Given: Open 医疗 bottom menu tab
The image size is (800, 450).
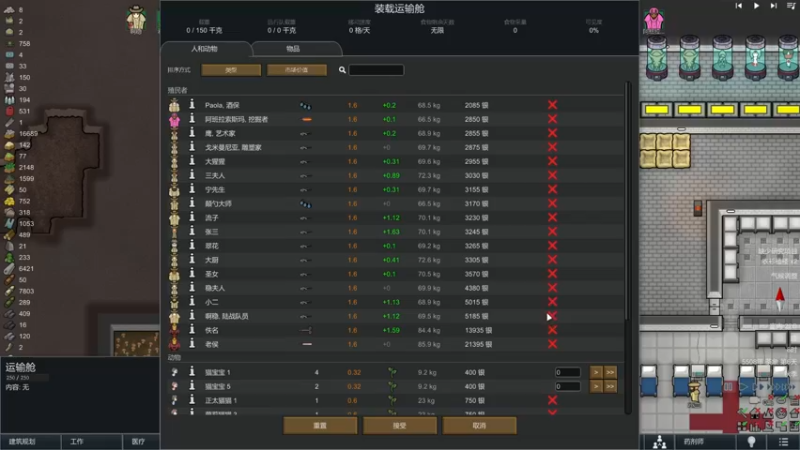Looking at the screenshot, I should click(141, 441).
